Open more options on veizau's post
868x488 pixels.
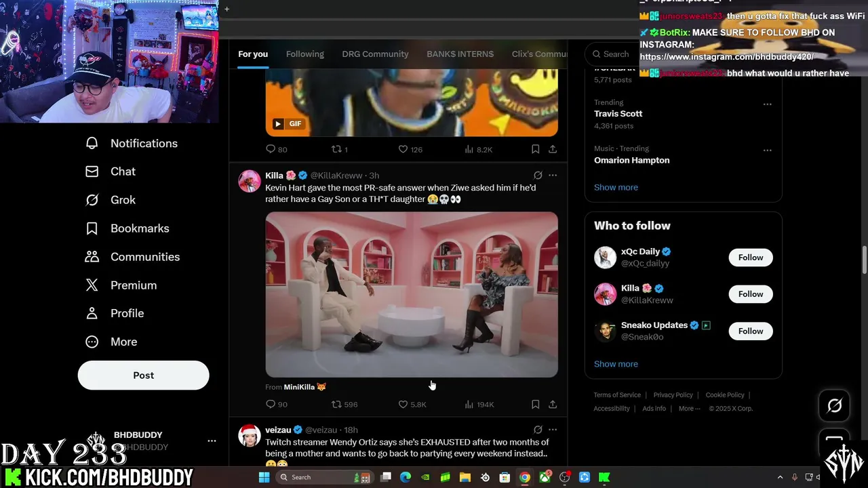(x=553, y=430)
